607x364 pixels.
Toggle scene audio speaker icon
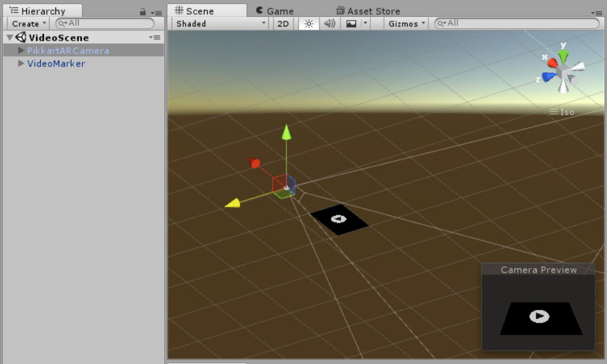pos(330,24)
